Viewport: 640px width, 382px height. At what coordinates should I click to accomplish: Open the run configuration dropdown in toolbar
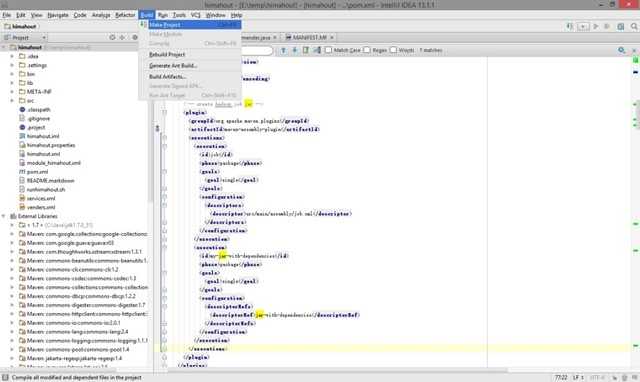(x=583, y=27)
